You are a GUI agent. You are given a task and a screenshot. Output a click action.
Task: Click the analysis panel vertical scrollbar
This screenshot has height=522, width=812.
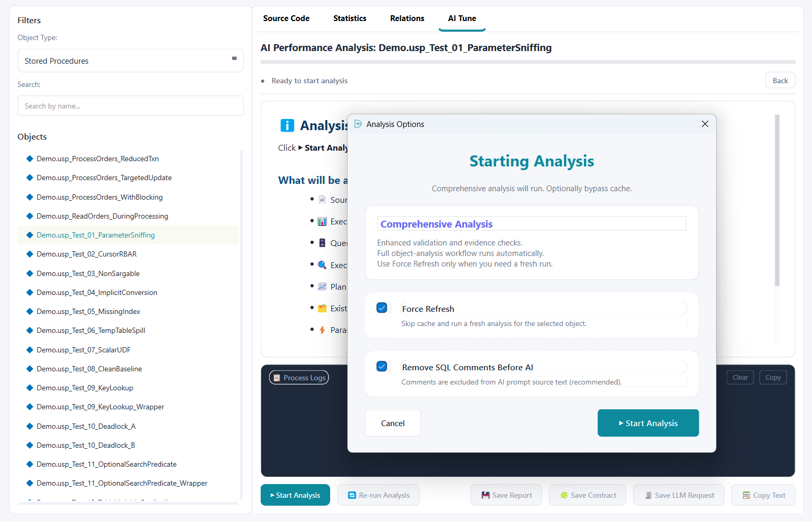click(x=777, y=200)
